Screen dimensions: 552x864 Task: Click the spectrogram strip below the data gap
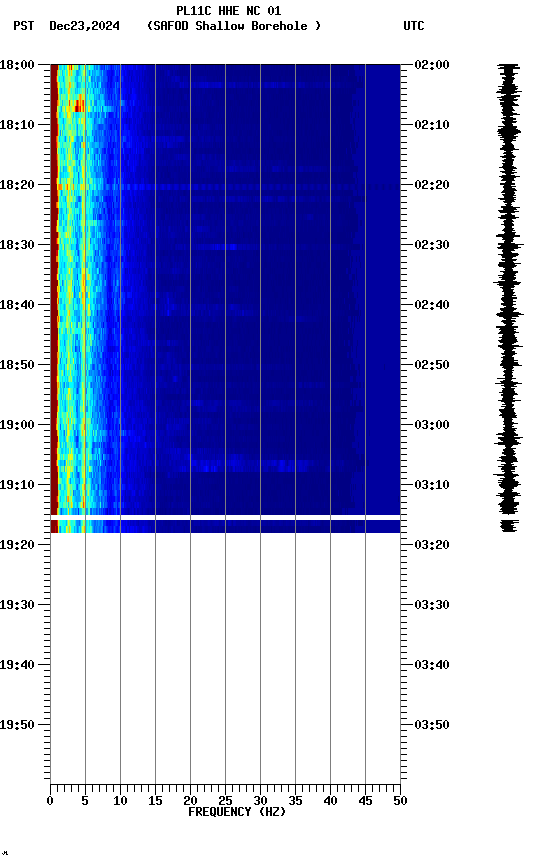click(225, 526)
